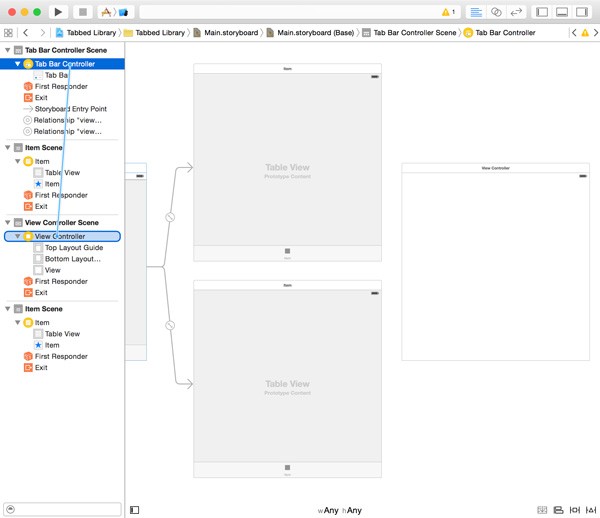Select the lower segue circle on canvas
The width and height of the screenshot is (600, 518).
pos(170,326)
